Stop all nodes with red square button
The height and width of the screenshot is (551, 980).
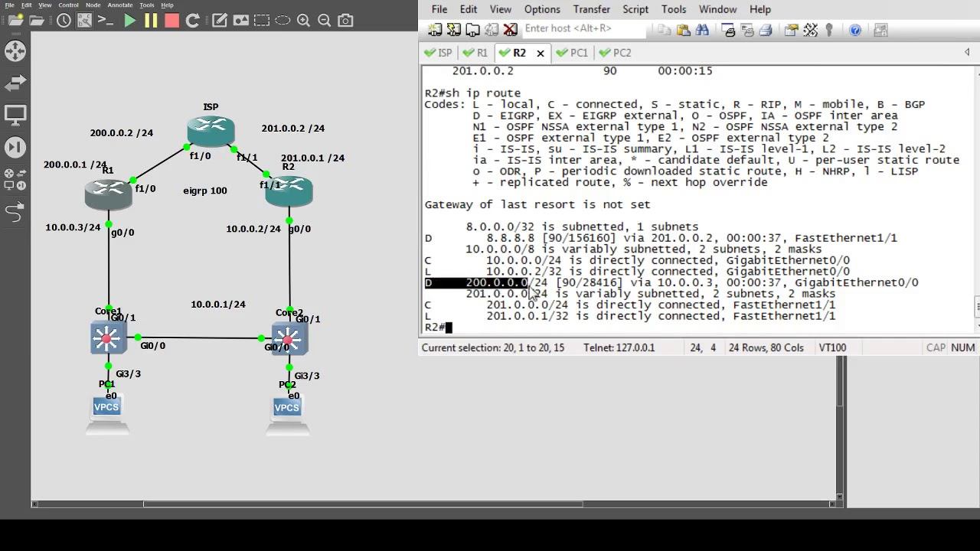[171, 21]
